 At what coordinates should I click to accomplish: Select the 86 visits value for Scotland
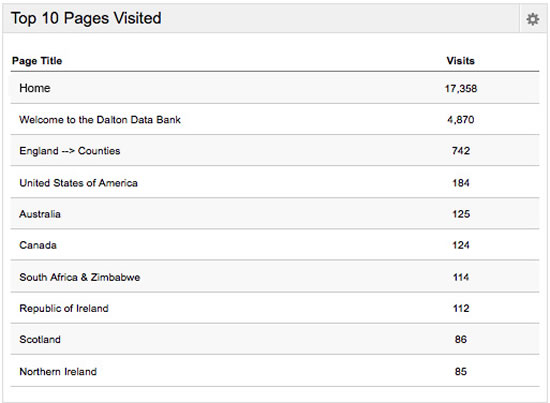(461, 340)
